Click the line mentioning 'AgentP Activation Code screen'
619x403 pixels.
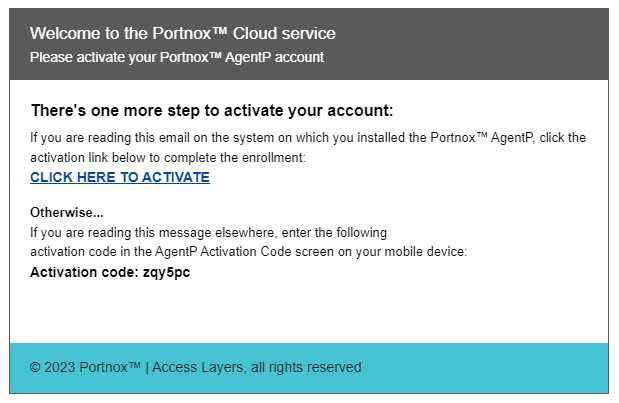248,251
